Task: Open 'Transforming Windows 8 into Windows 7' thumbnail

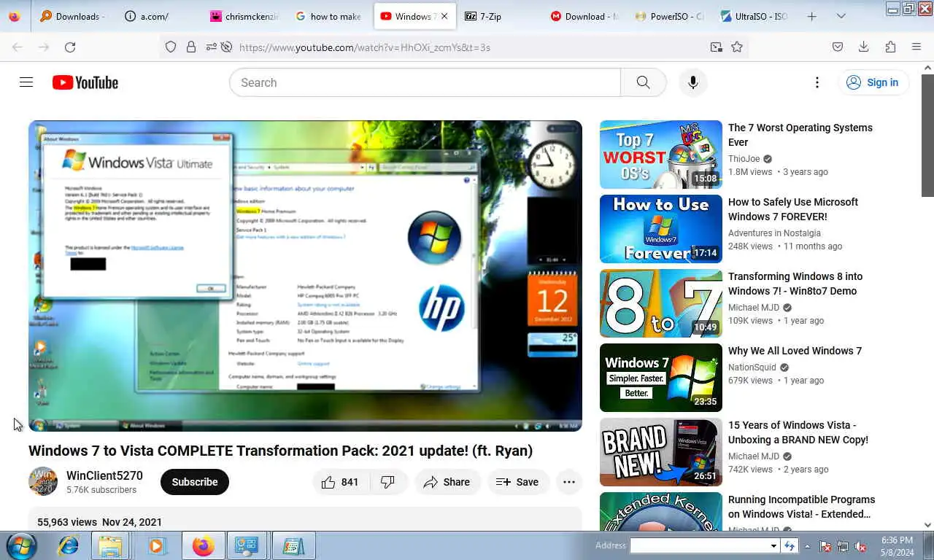Action: click(x=661, y=303)
